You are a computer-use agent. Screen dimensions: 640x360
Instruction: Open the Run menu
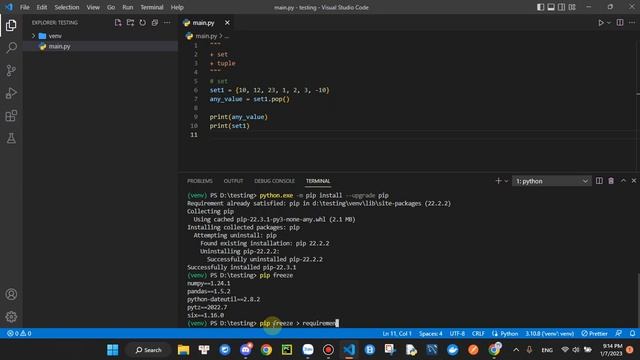[127, 7]
